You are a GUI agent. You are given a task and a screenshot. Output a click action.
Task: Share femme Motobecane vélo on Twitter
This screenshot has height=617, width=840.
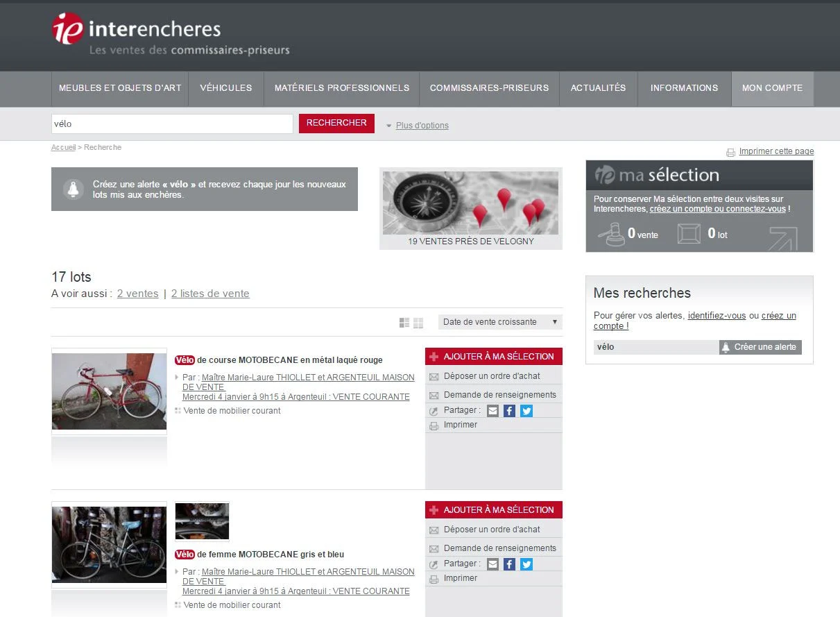click(x=526, y=564)
